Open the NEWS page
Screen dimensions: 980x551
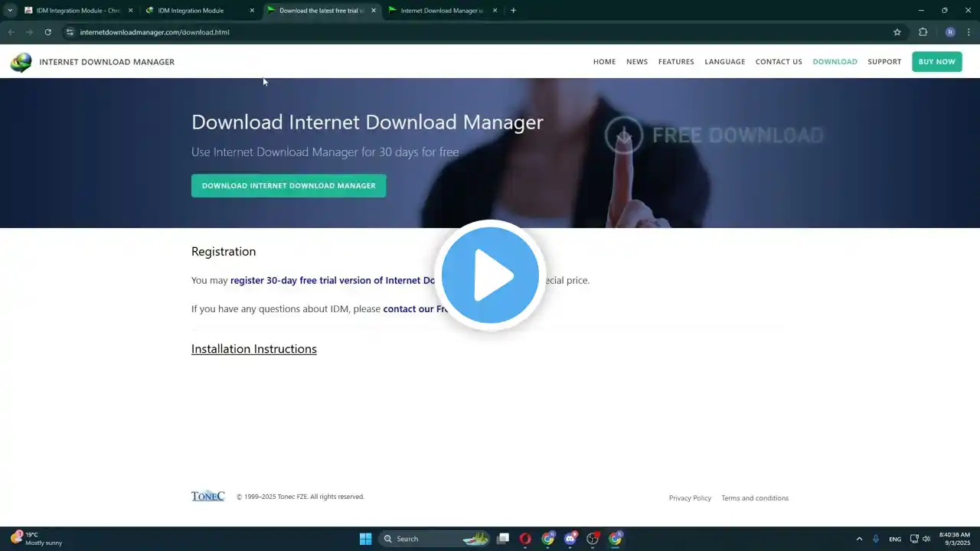[637, 62]
